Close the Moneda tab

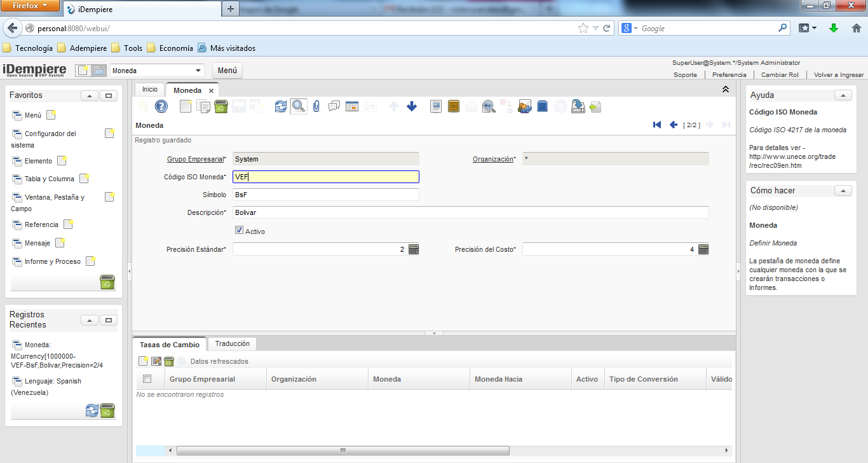click(x=211, y=90)
